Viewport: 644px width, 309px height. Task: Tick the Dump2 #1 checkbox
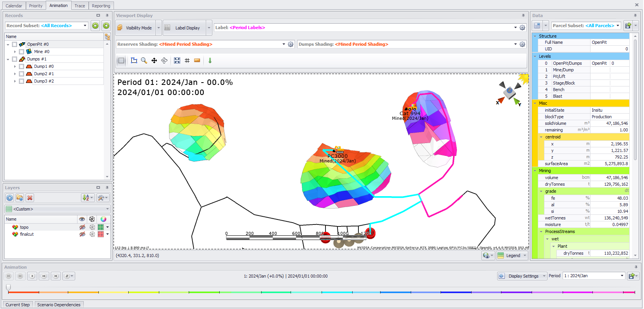[21, 74]
